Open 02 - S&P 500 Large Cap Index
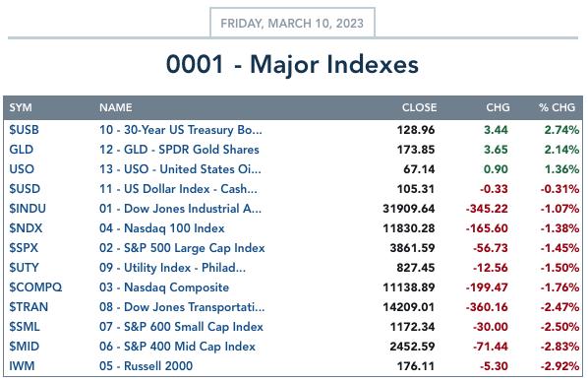Screen dimensions: 588x382 (182, 248)
